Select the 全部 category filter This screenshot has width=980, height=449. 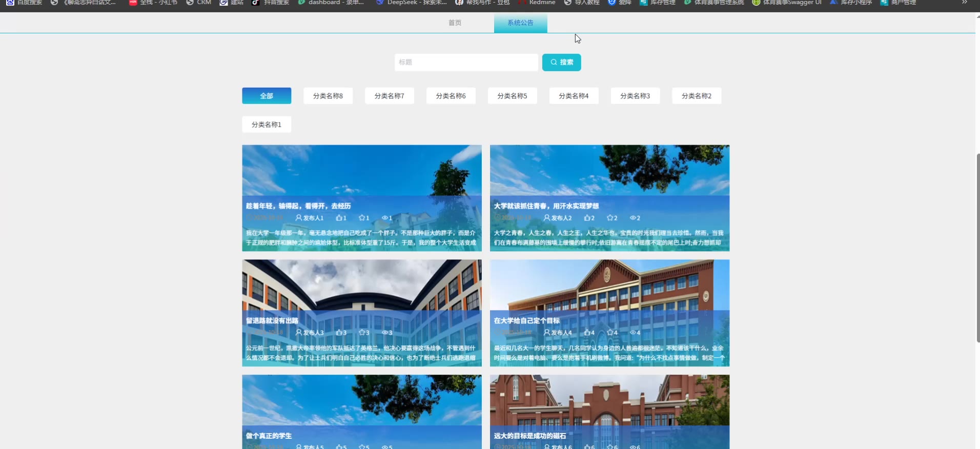(267, 96)
